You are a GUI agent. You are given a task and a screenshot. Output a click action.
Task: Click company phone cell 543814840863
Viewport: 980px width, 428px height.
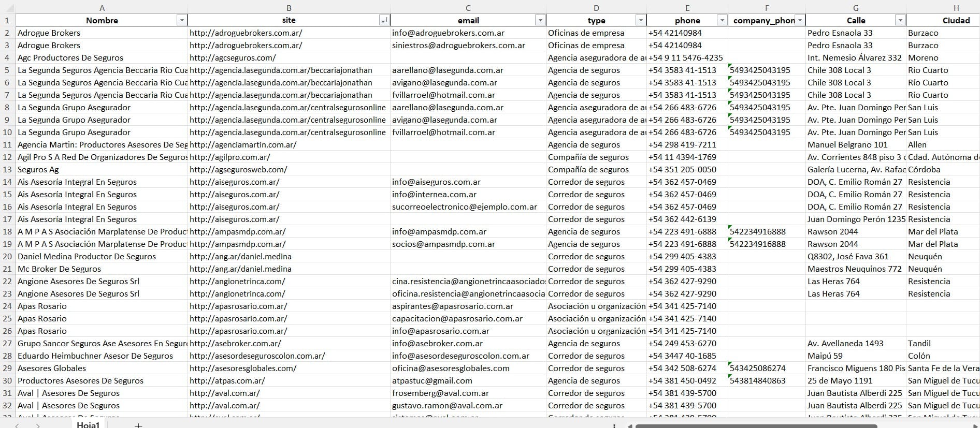coord(767,380)
